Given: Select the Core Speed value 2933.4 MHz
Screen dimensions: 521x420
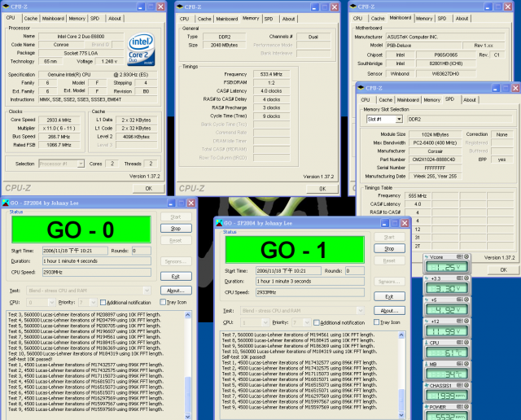Looking at the screenshot, I should (59, 120).
